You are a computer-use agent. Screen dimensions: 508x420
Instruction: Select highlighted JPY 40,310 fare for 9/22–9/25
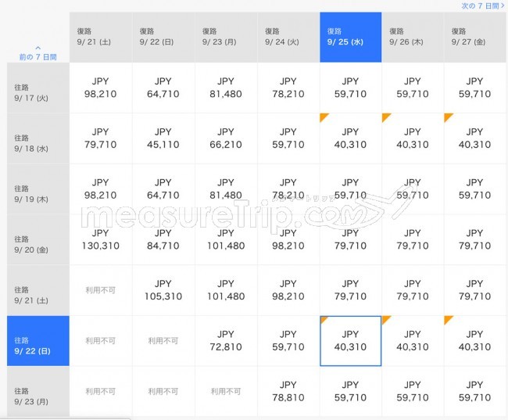350,341
